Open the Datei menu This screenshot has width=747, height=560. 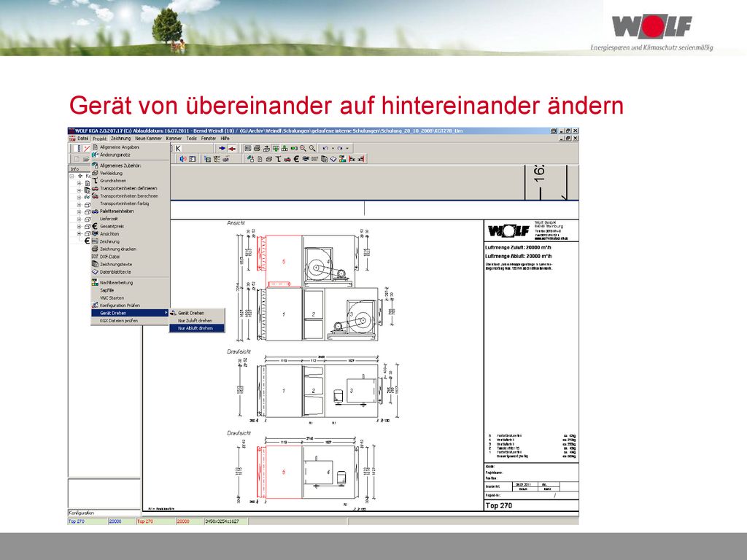[83, 139]
